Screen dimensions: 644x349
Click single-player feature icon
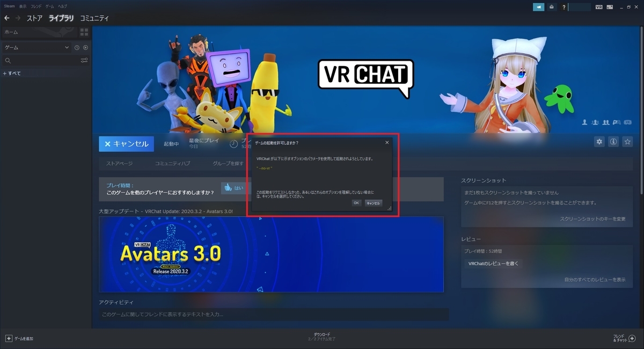[584, 122]
